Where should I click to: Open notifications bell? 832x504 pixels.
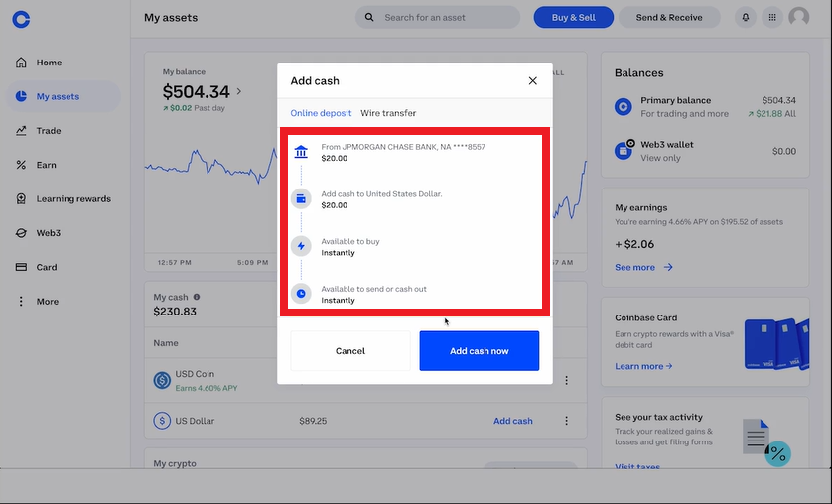(746, 18)
